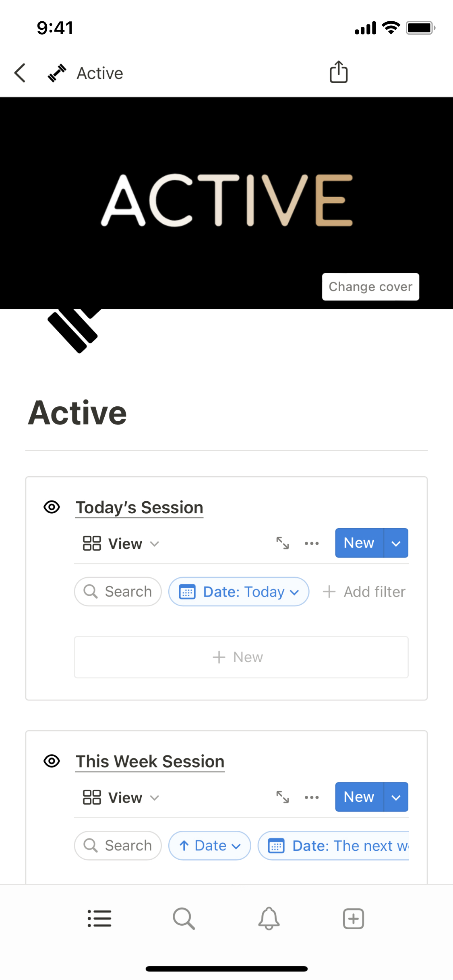The width and height of the screenshot is (453, 980).
Task: Tap Search field in Today's Session
Action: point(118,592)
